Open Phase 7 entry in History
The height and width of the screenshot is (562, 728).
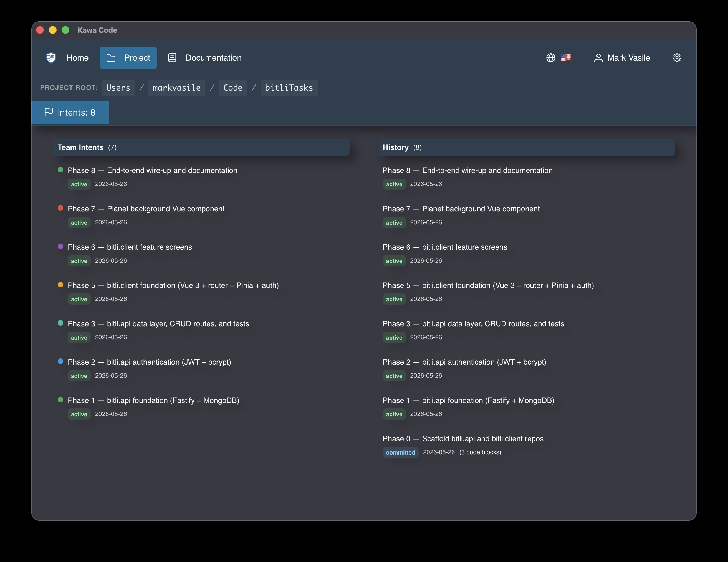pyautogui.click(x=461, y=209)
